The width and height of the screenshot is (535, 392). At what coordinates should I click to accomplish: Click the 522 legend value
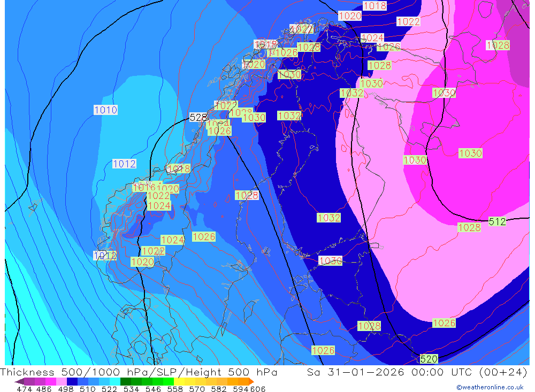click(109, 389)
